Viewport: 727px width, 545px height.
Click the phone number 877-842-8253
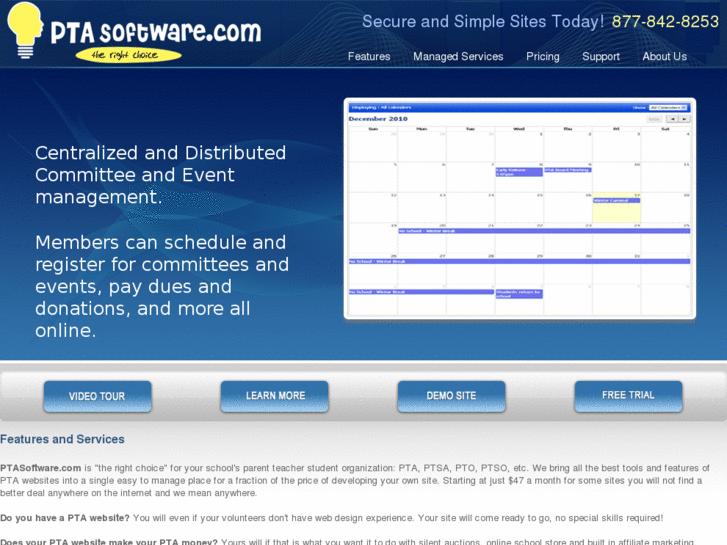pyautogui.click(x=665, y=22)
